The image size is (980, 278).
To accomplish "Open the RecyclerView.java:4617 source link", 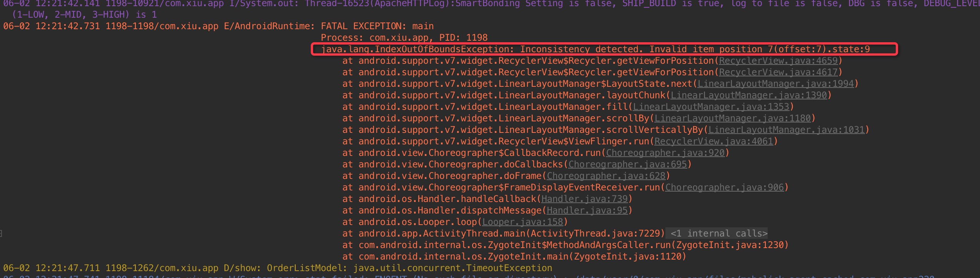I will point(778,72).
